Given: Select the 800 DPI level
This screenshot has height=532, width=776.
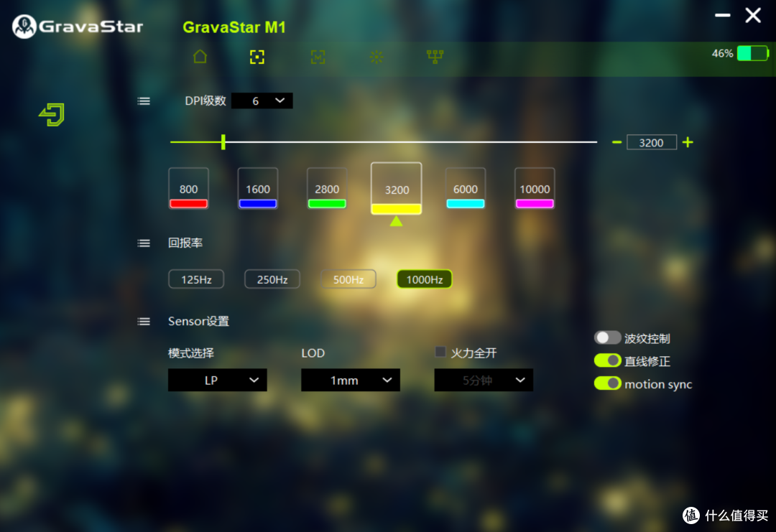Looking at the screenshot, I should pyautogui.click(x=188, y=188).
